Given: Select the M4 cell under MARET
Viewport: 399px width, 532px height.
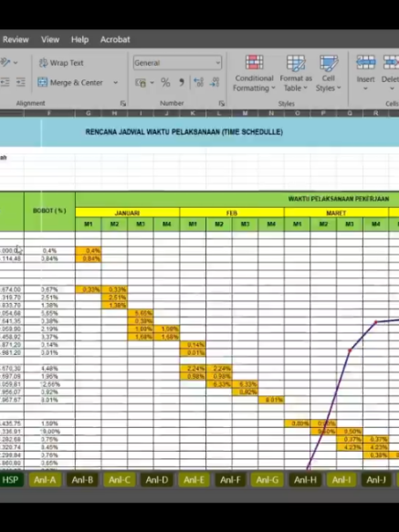Looking at the screenshot, I should coord(375,224).
